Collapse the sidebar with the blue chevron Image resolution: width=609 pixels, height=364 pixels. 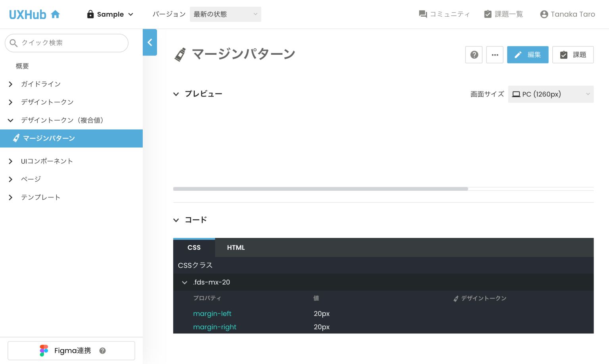click(149, 42)
